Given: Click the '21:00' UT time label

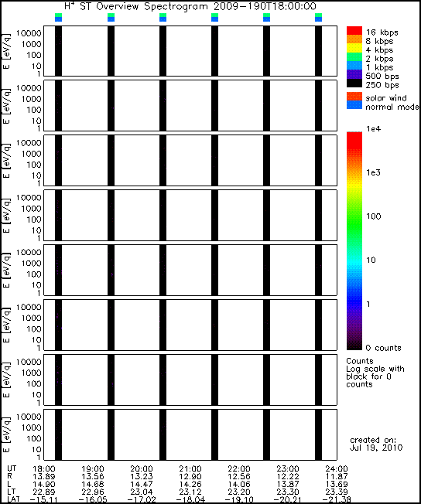Looking at the screenshot, I should (x=190, y=469).
